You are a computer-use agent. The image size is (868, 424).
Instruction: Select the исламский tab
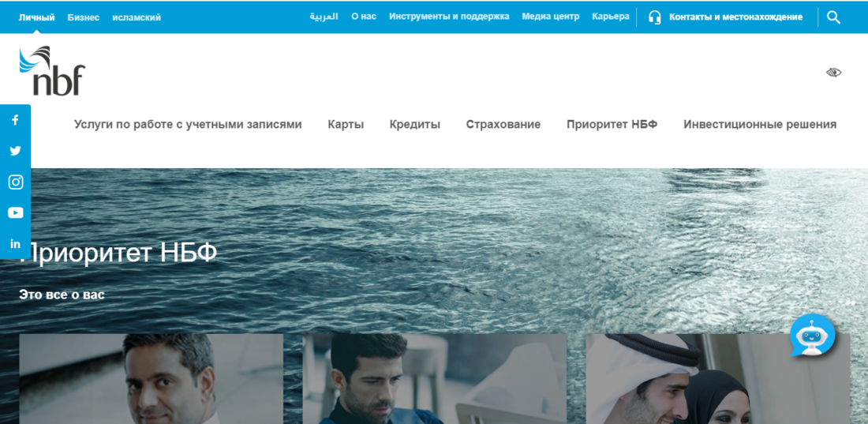point(137,17)
